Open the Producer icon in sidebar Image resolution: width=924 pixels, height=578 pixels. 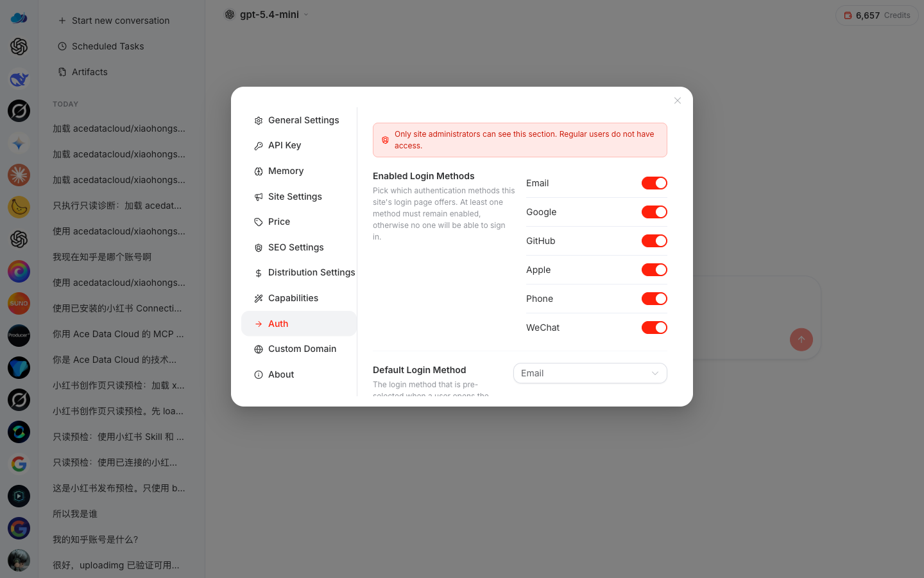19,336
